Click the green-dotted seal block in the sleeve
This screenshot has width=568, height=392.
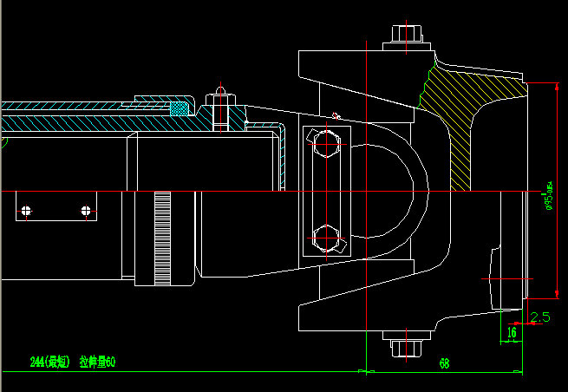point(180,108)
